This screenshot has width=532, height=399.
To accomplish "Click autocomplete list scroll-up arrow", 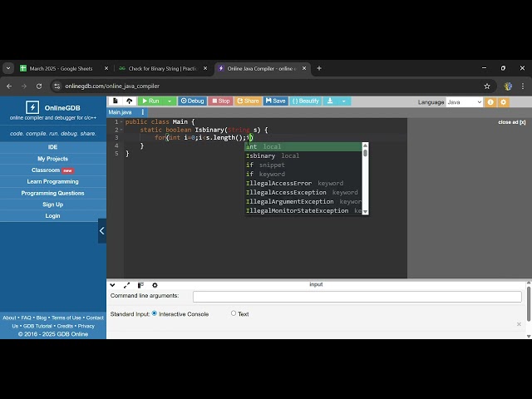I will point(366,145).
